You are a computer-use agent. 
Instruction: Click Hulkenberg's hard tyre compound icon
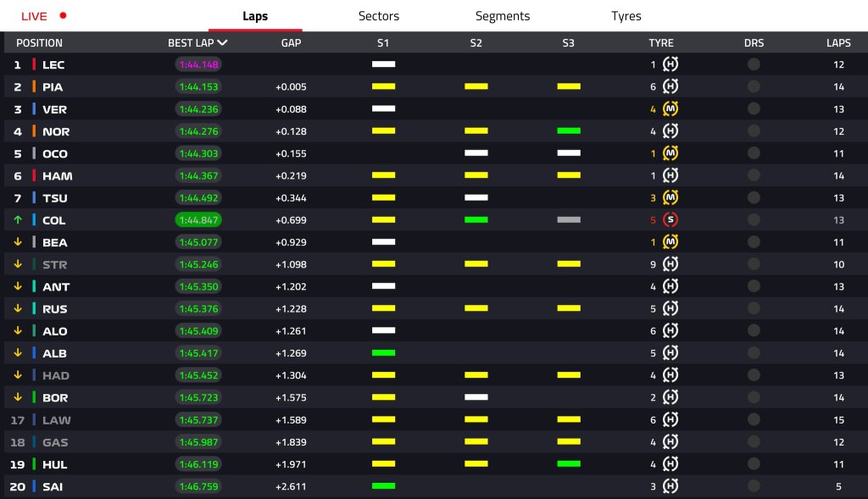[669, 464]
